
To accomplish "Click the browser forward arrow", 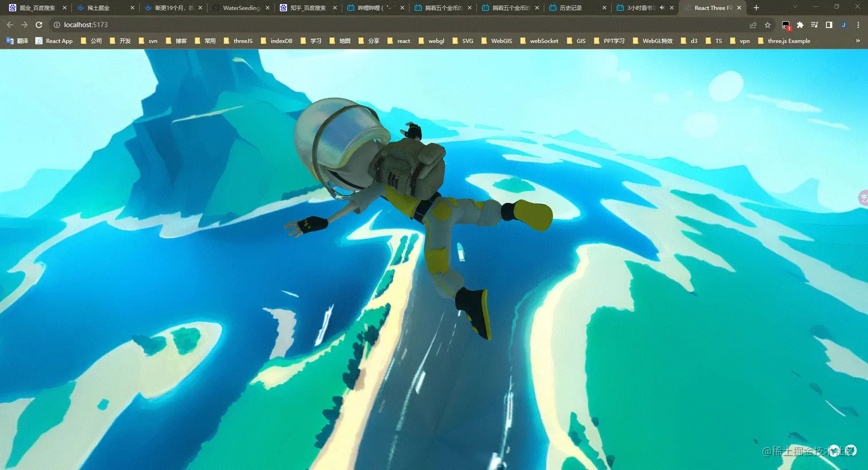I will (24, 25).
